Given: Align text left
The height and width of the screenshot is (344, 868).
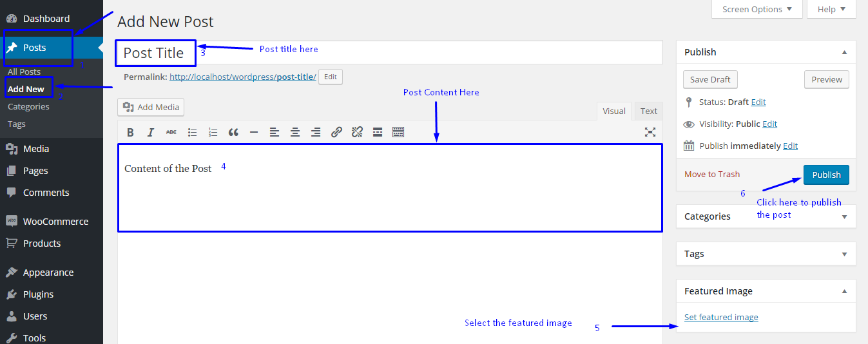Looking at the screenshot, I should coord(275,132).
